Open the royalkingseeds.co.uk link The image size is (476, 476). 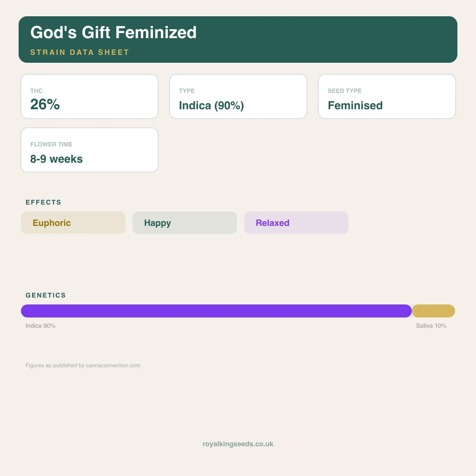pos(238,444)
